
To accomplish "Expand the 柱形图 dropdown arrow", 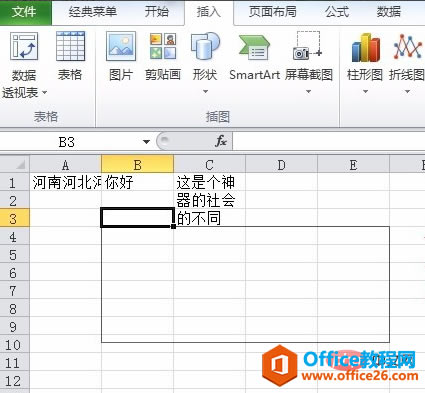I will 365,91.
